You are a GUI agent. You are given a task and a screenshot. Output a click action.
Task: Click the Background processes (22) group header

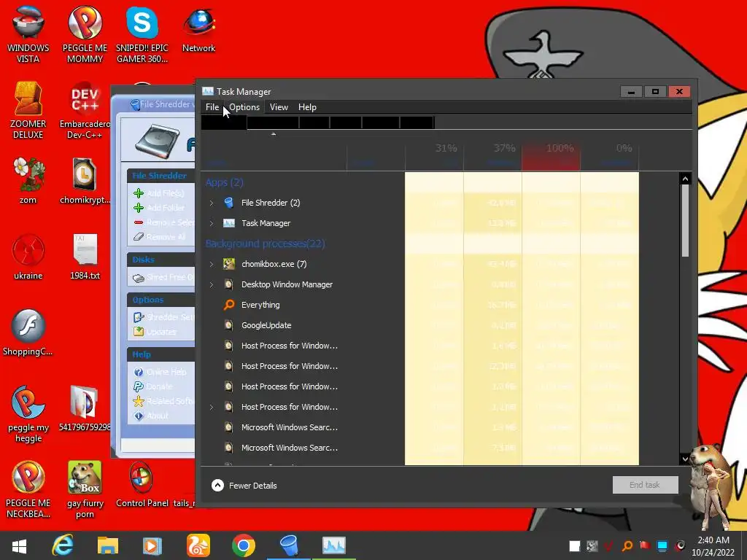point(265,244)
